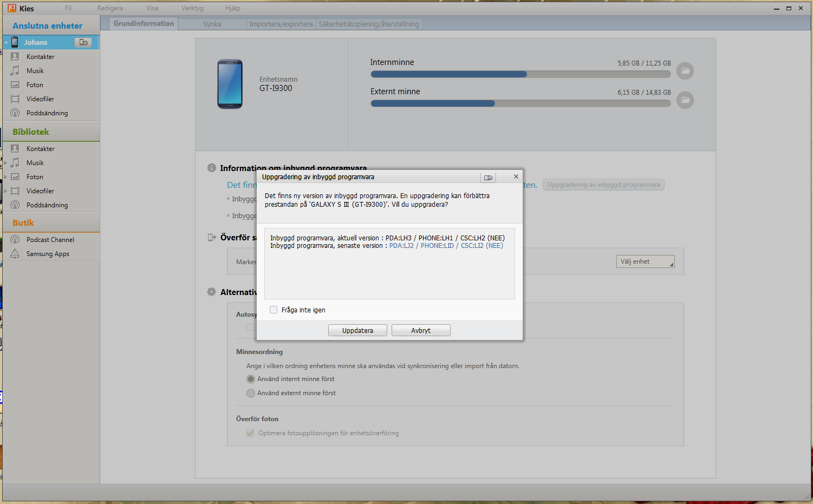The width and height of the screenshot is (813, 504).
Task: Click the GT-I9300 phone image
Action: point(230,84)
